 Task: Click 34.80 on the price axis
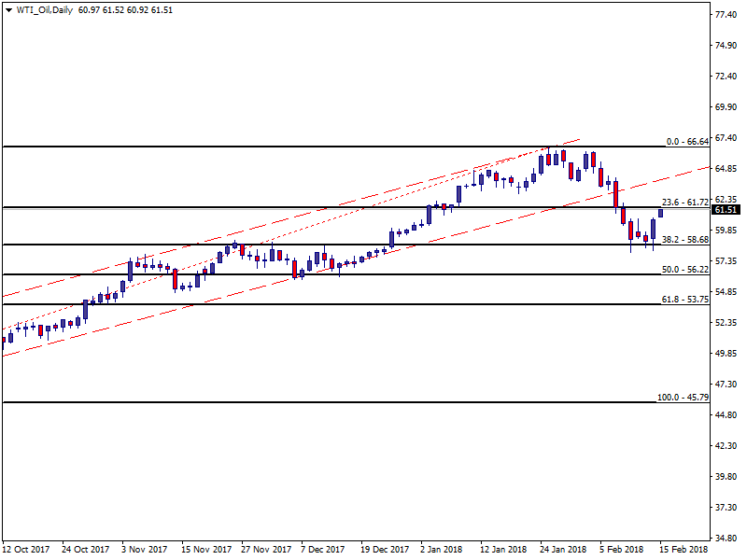point(726,539)
